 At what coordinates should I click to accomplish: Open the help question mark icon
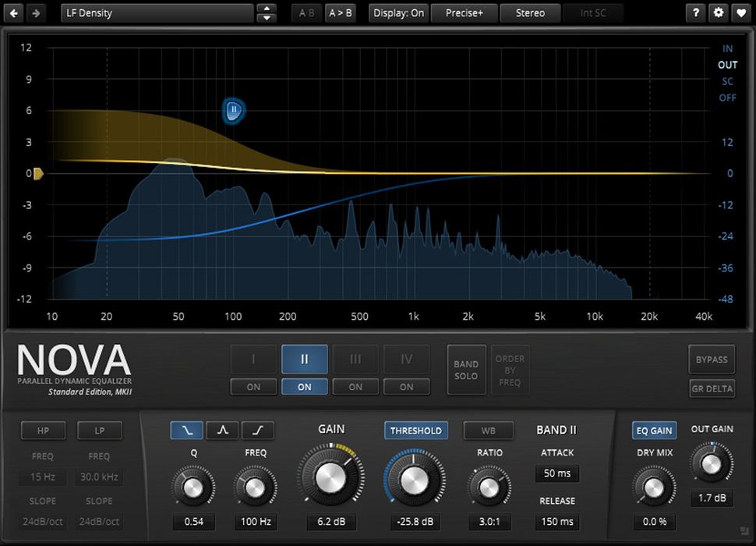(x=694, y=12)
